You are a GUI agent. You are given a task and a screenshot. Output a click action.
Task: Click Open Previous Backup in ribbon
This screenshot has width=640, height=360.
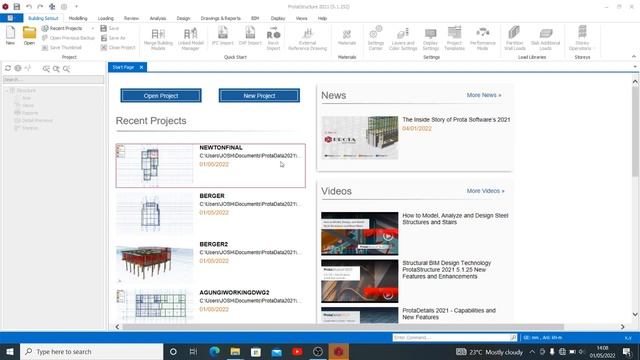pos(68,38)
